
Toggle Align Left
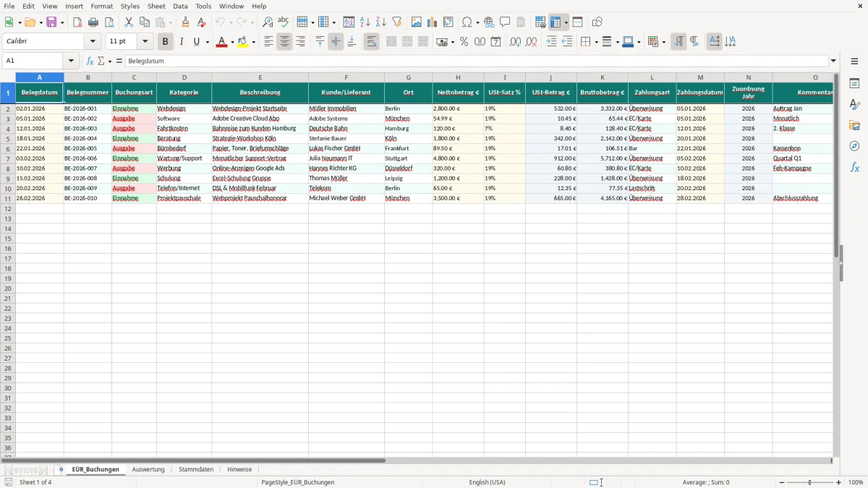pyautogui.click(x=268, y=42)
